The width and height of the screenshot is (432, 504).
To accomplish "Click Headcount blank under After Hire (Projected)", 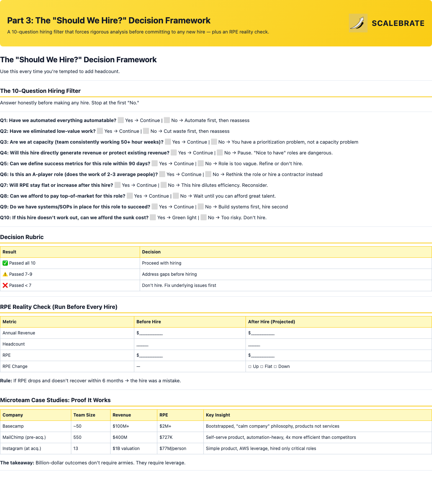I will (254, 345).
